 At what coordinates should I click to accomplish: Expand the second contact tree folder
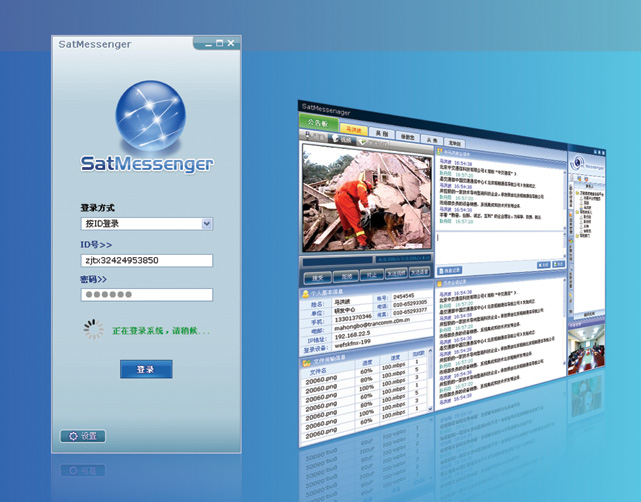pyautogui.click(x=577, y=212)
